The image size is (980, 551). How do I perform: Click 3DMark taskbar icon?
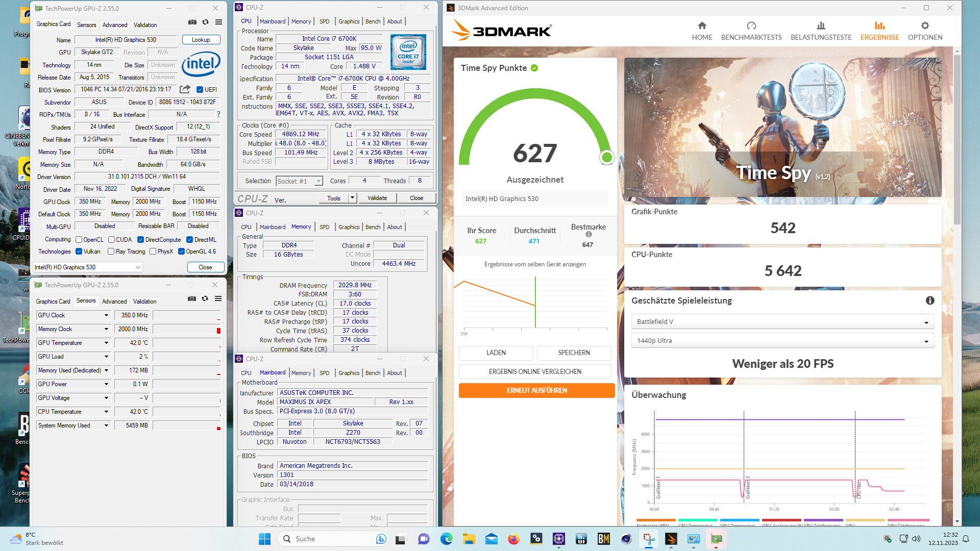pyautogui.click(x=671, y=539)
